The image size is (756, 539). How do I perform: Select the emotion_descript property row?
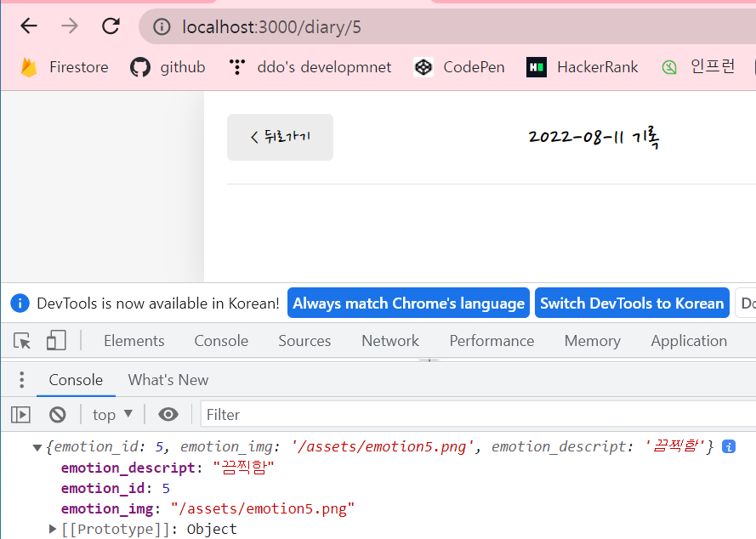(x=168, y=468)
